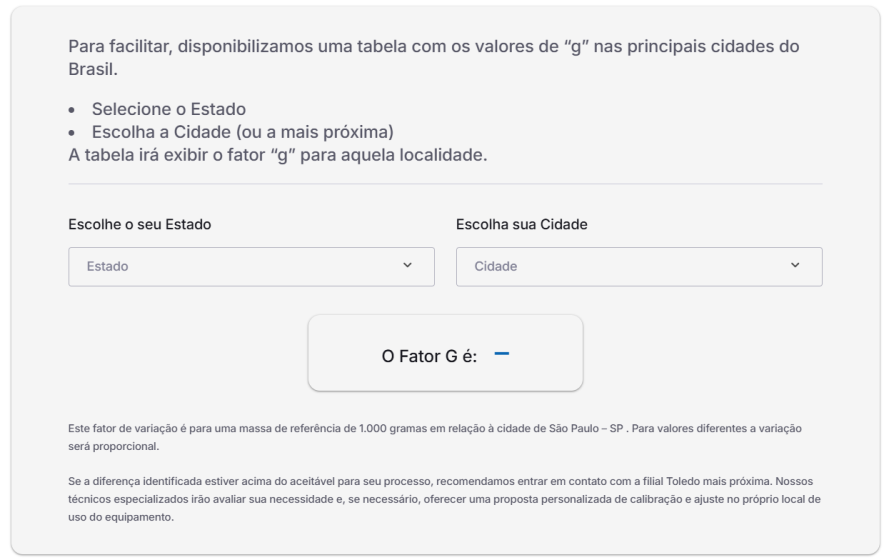Click the "Selecione o Estado" bullet item

(169, 109)
